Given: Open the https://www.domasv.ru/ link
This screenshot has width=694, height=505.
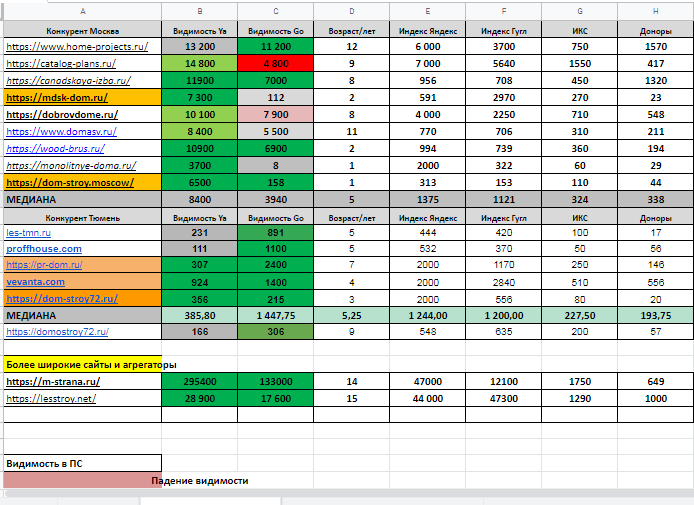Looking at the screenshot, I should point(62,131).
